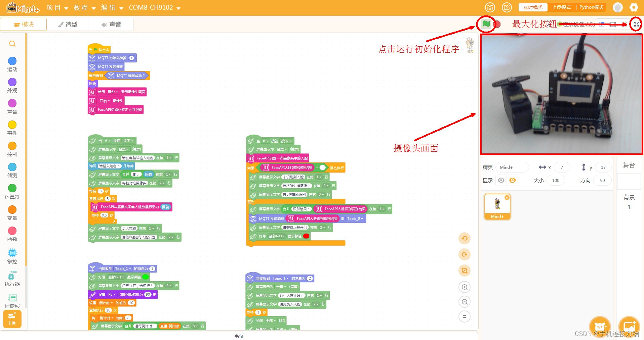Screen dimensions: 644x340
Task: Click the undo icon in workspace
Action: tap(465, 238)
